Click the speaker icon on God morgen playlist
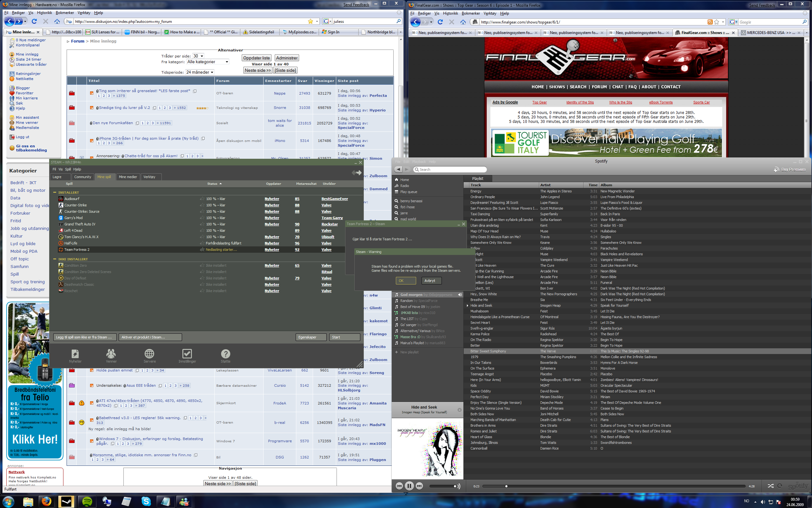 click(x=460, y=295)
